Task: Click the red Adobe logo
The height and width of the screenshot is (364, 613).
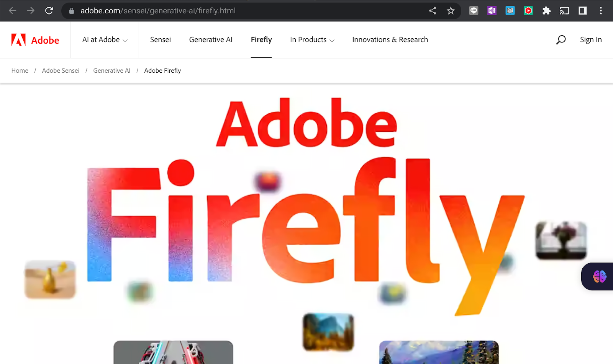Action: (35, 40)
